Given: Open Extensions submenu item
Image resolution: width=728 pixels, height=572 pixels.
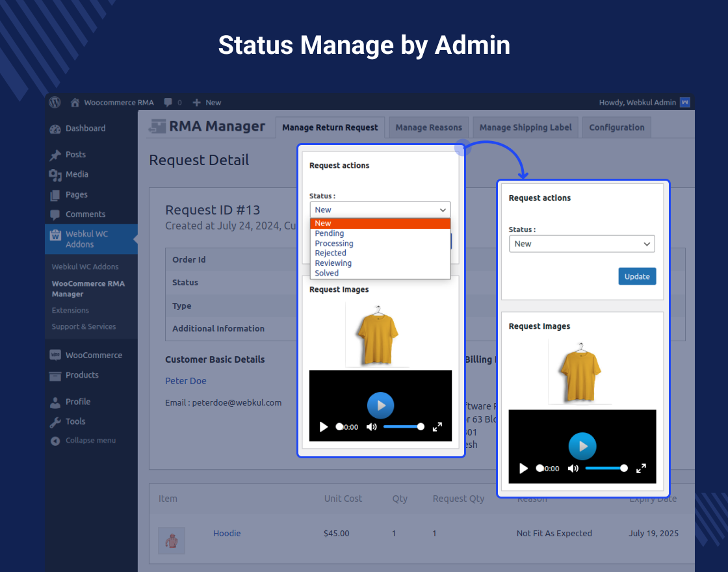Looking at the screenshot, I should pos(70,310).
